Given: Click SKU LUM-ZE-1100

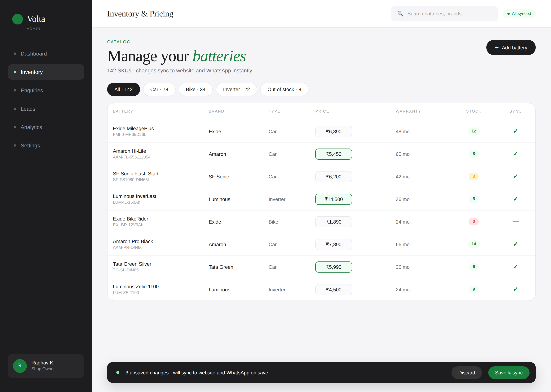Looking at the screenshot, I should coord(126,292).
